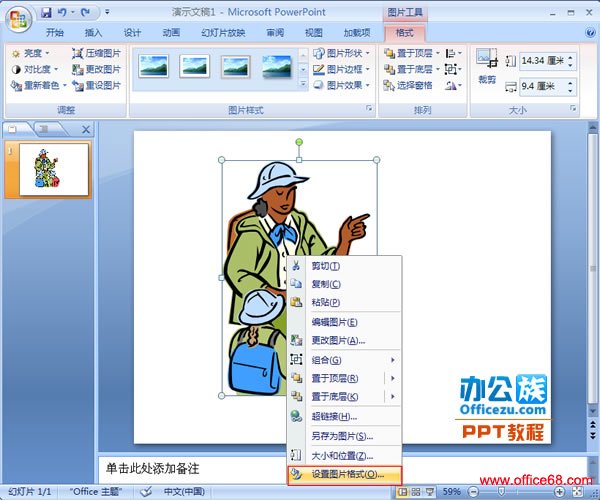Choose 复制(C) from context menu
This screenshot has width=600, height=500.
coord(344,284)
